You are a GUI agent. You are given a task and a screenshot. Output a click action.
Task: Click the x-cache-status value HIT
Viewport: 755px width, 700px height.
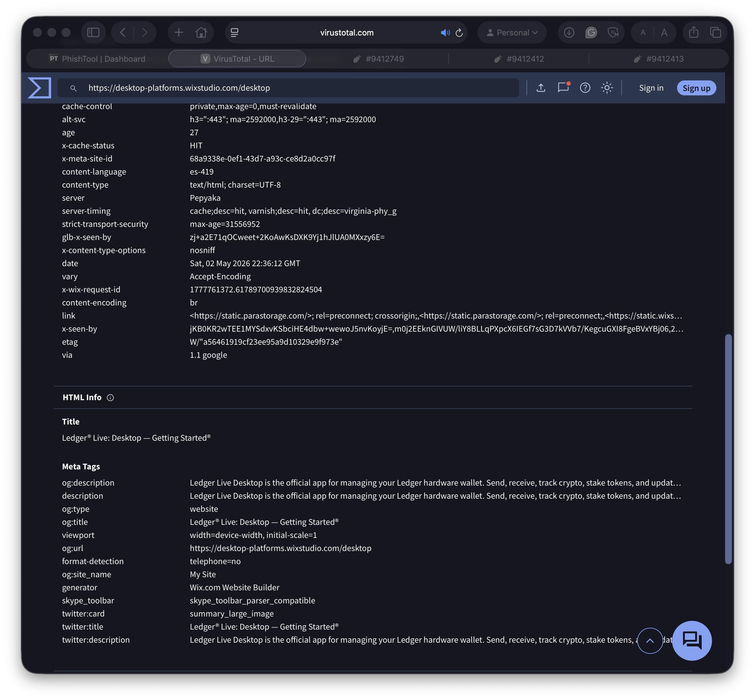196,146
